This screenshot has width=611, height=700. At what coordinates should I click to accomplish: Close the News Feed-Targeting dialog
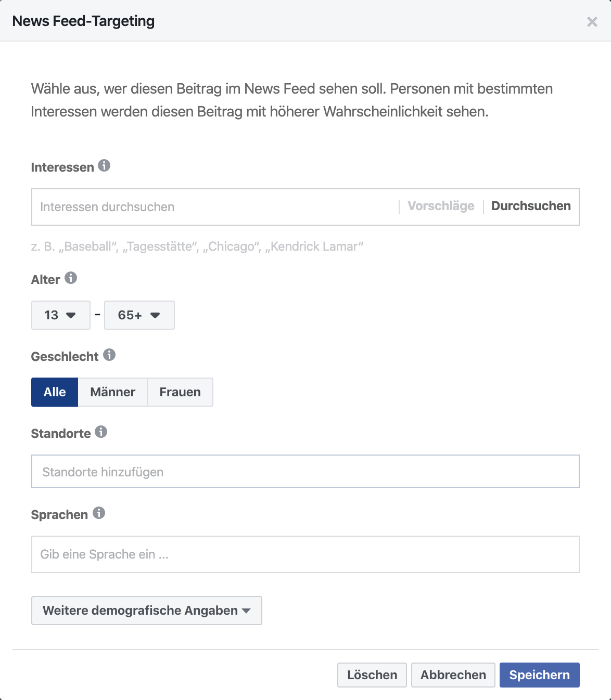coord(592,21)
